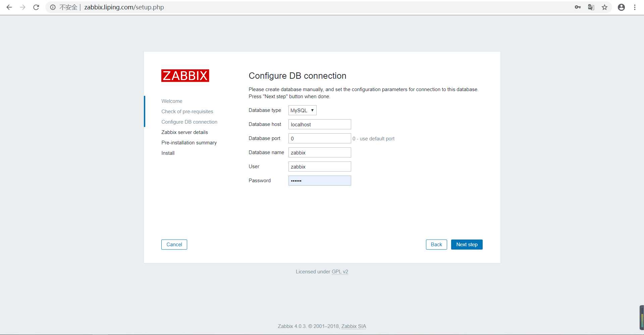The image size is (644, 335).
Task: View site info for insecure connection
Action: [53, 7]
